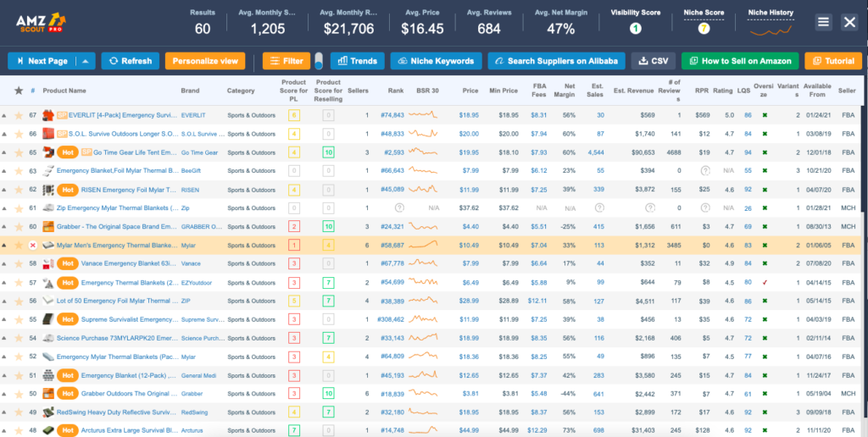Sort by Brand column

click(190, 90)
